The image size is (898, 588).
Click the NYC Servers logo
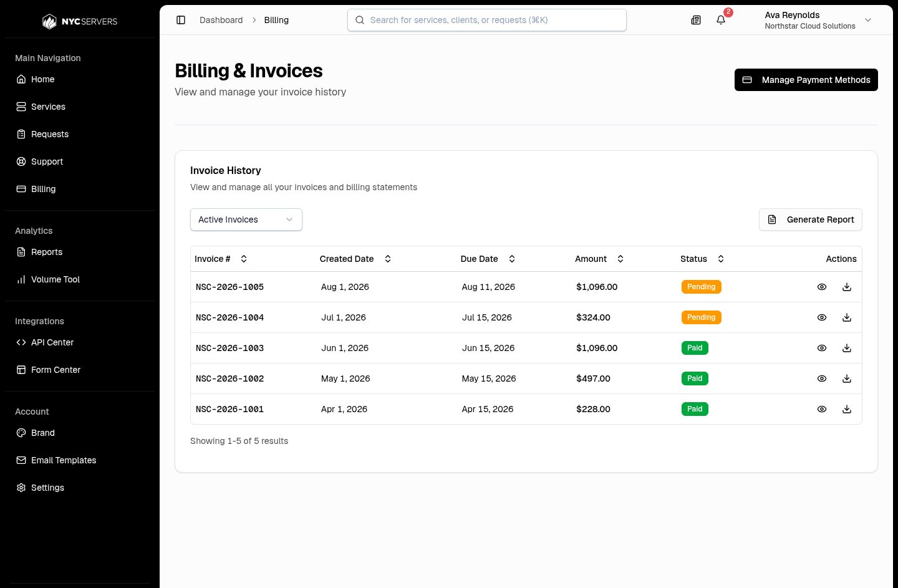(80, 21)
